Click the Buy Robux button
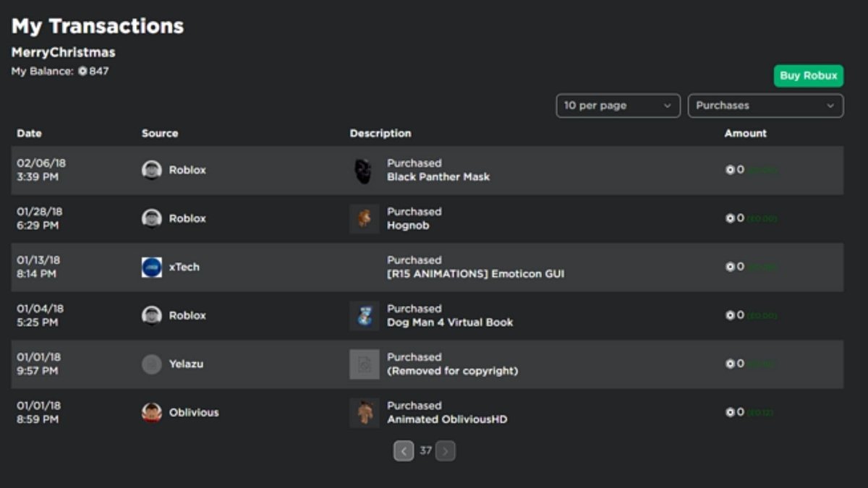Screen dimensions: 868x488 coord(808,75)
